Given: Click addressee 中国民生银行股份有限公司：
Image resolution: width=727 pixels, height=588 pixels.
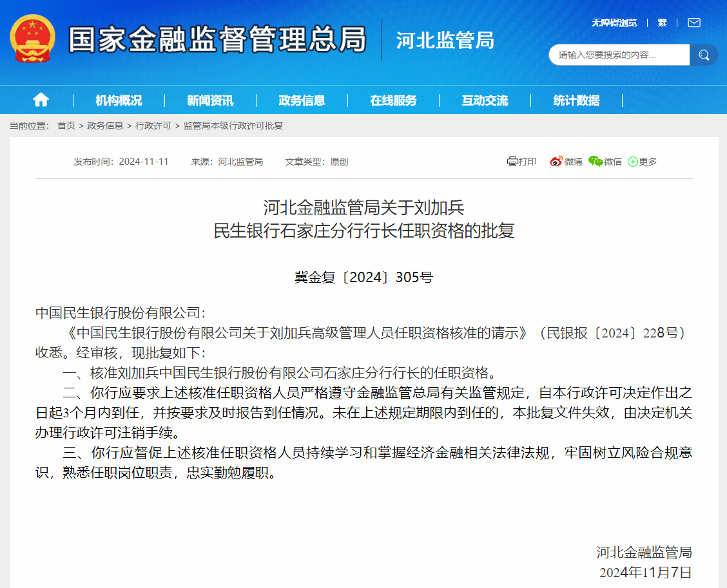Looking at the screenshot, I should (121, 313).
